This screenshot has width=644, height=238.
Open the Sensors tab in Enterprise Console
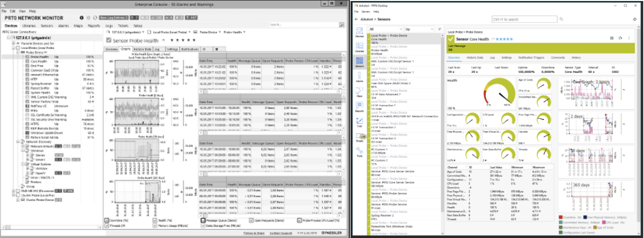click(47, 25)
